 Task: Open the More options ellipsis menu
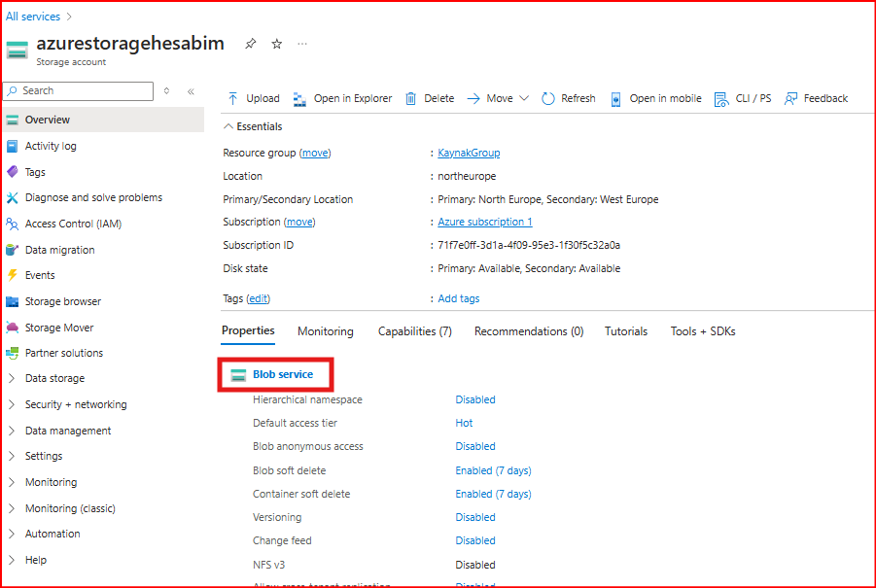302,44
